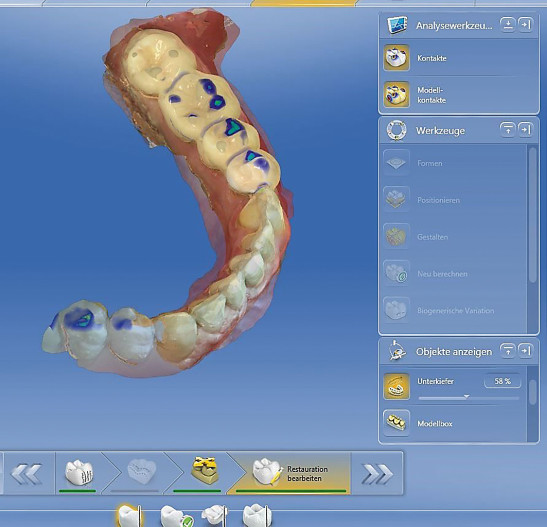Toggle the Modellbox display
Viewport: 547px width, 527px height.
[x=396, y=423]
